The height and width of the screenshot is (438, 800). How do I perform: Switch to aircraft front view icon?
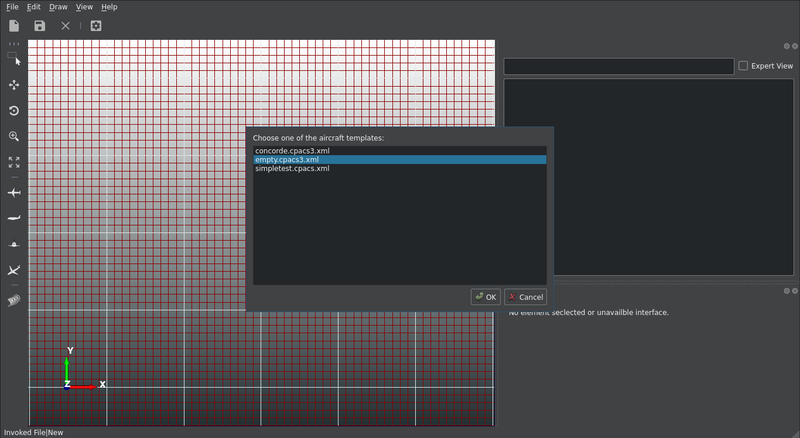click(14, 244)
